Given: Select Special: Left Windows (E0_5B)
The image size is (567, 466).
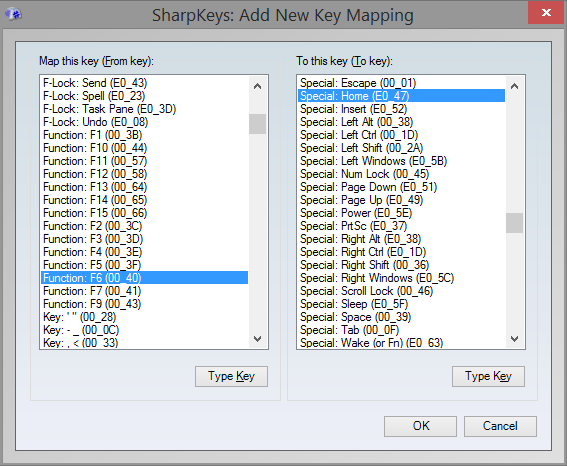Looking at the screenshot, I should coord(401,161).
